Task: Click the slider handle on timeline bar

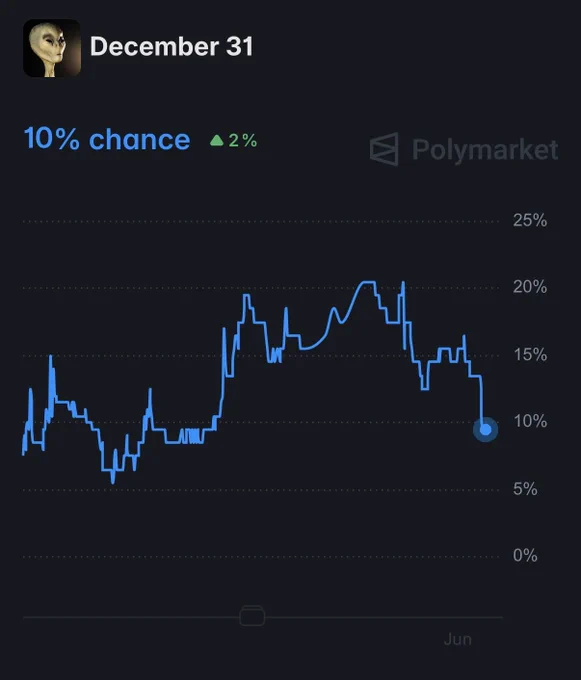Action: coord(252,616)
